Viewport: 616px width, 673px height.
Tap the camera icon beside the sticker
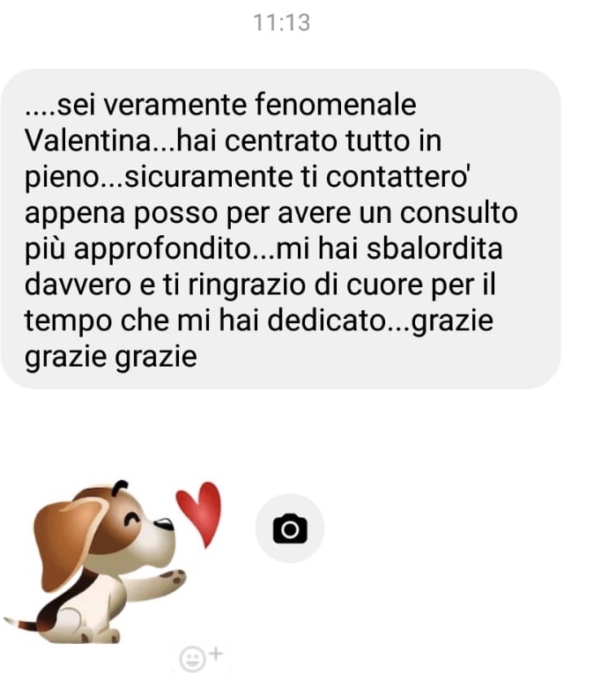pos(290,529)
